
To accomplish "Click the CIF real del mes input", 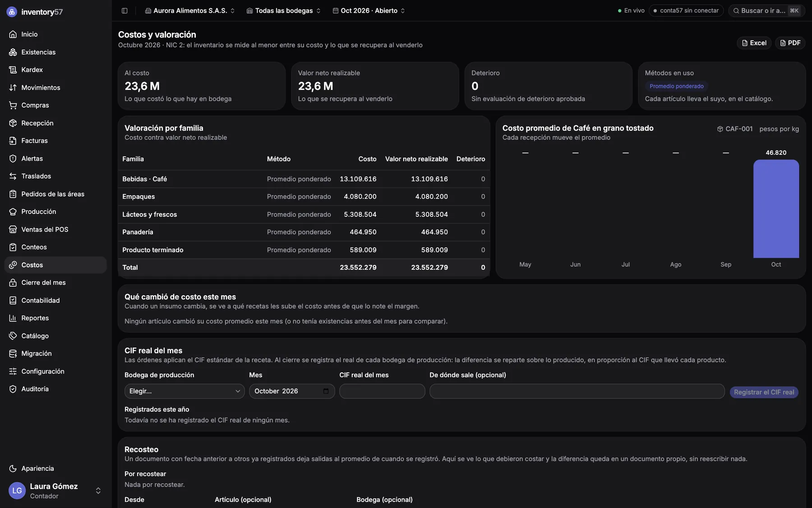I will coord(382,391).
